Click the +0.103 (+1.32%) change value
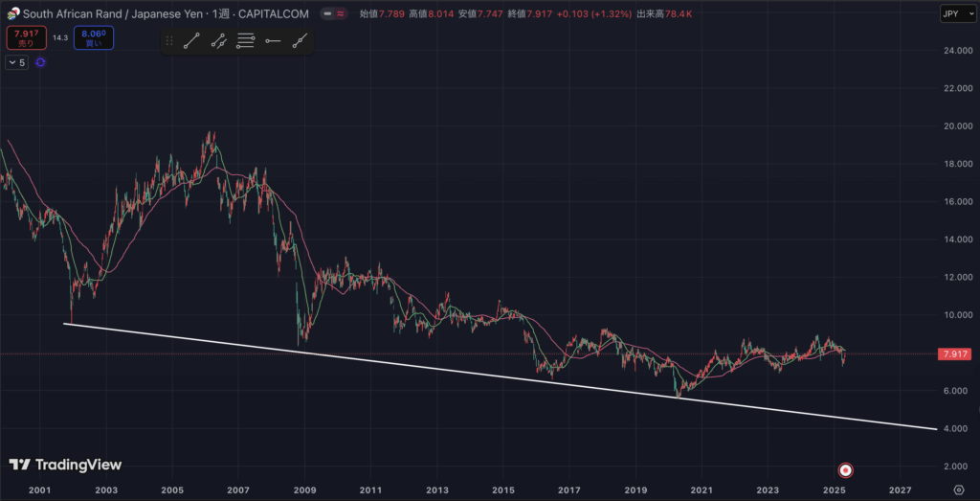 (x=592, y=13)
